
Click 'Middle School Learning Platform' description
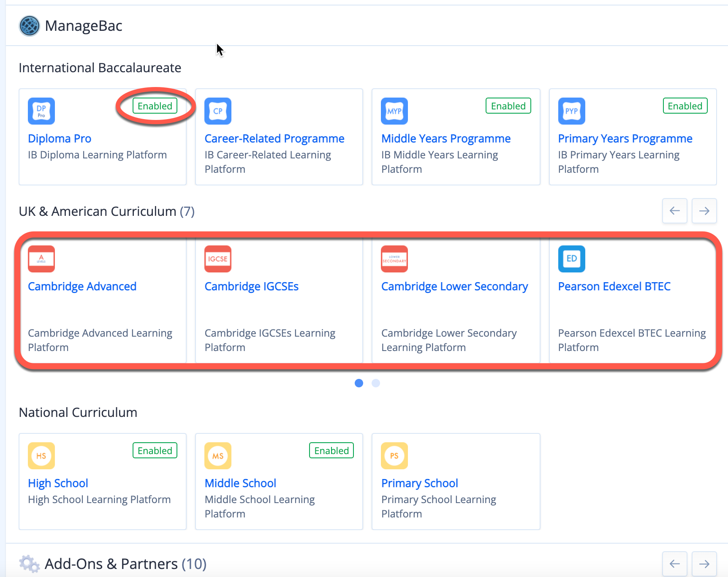coord(260,507)
